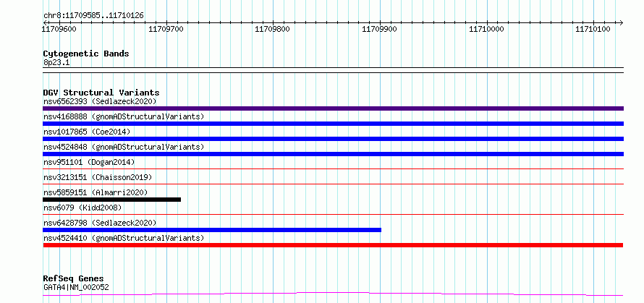Select nsv4168888 (gnomADStructuralVariants) label

point(124,116)
